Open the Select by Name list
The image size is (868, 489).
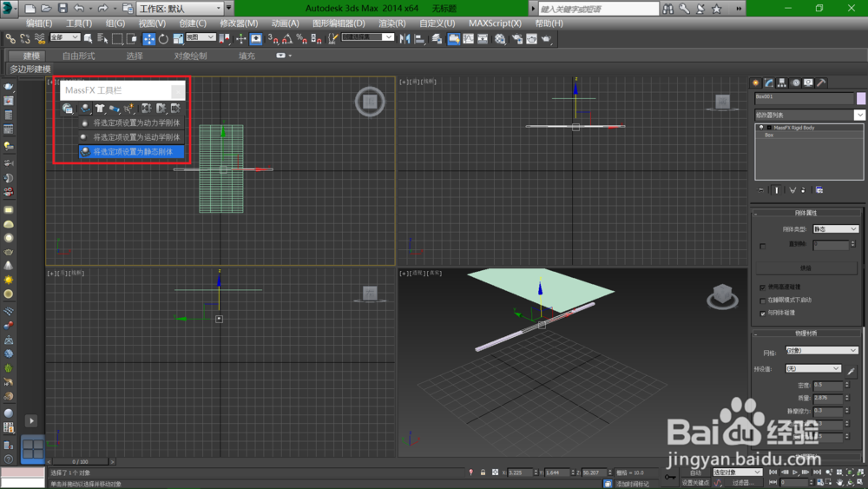(102, 39)
